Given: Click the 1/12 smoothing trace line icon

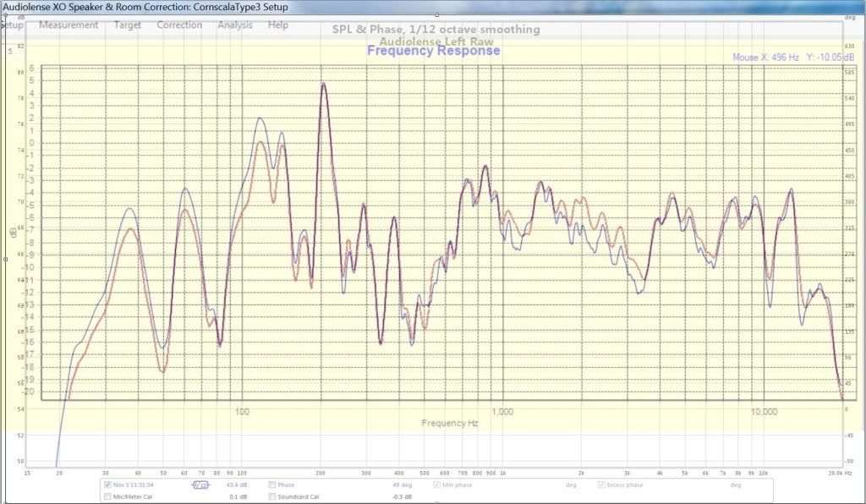Looking at the screenshot, I should (x=200, y=485).
